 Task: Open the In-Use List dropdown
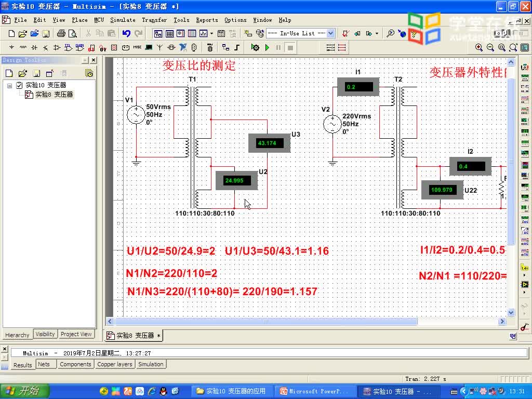point(331,34)
